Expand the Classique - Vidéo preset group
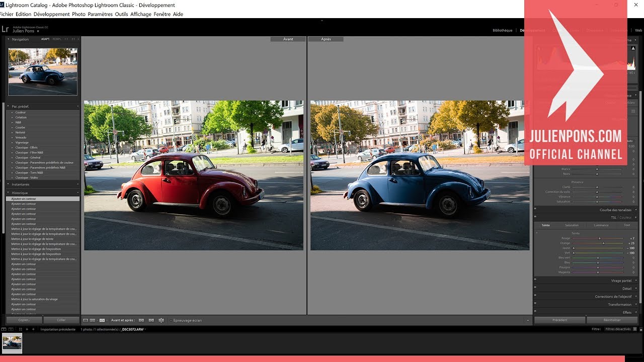The height and width of the screenshot is (362, 644). click(12, 177)
